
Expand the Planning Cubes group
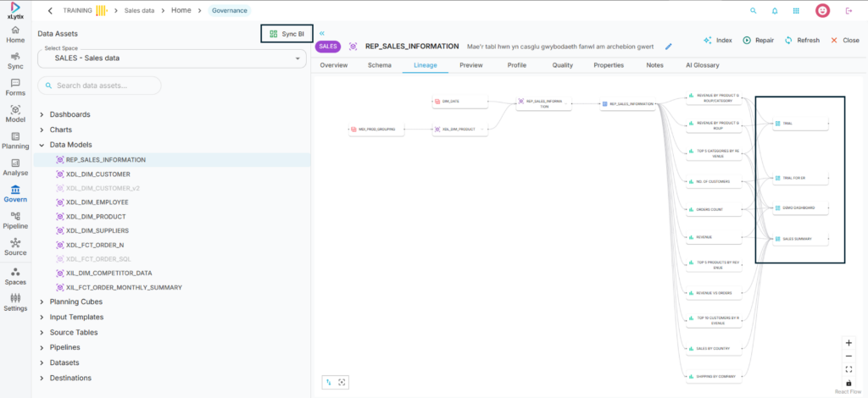point(42,301)
